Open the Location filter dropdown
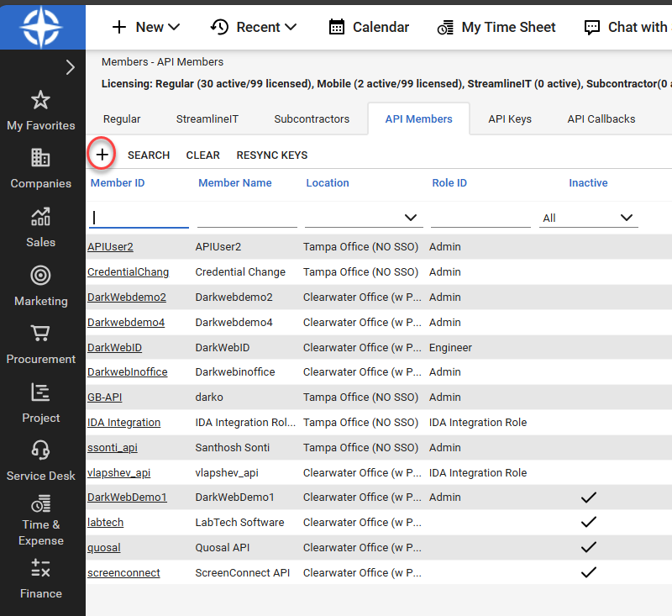Screen dimensions: 672x616 363,218
